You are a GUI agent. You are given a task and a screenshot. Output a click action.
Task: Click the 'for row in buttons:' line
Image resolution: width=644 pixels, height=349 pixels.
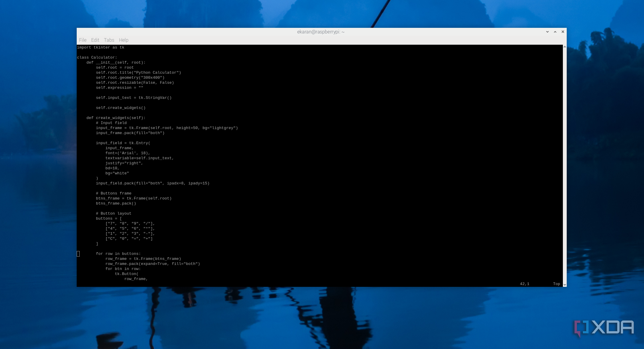click(118, 254)
